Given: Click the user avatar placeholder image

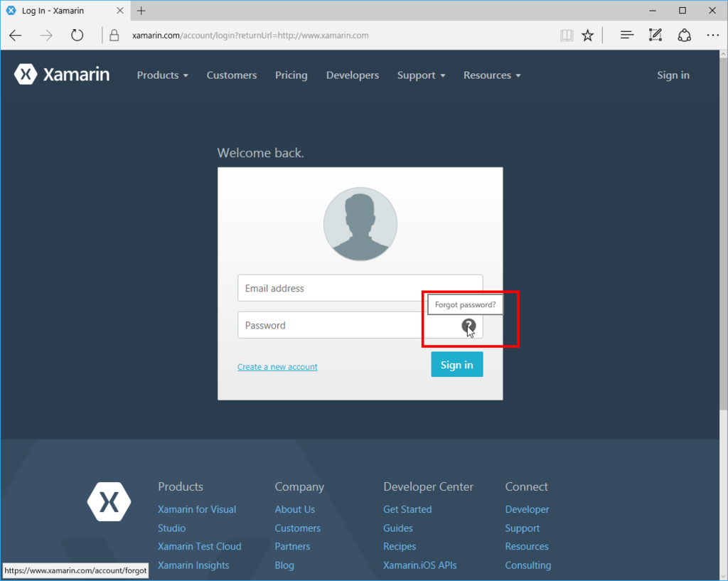Looking at the screenshot, I should tap(360, 224).
